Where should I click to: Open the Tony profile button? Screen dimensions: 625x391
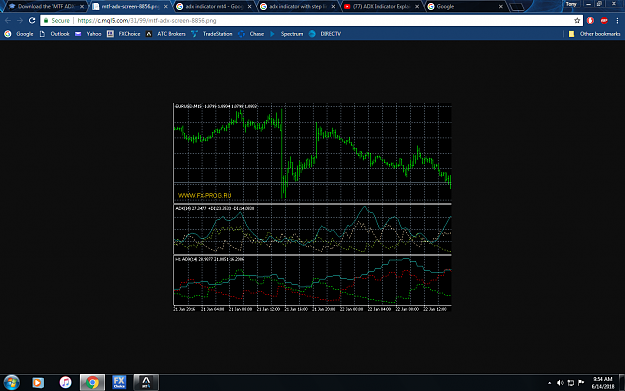coord(571,4)
